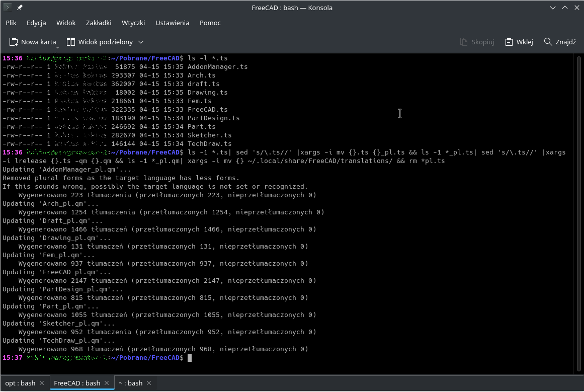Click the Widok podzielony button label
Image resolution: width=584 pixels, height=392 pixels.
106,42
